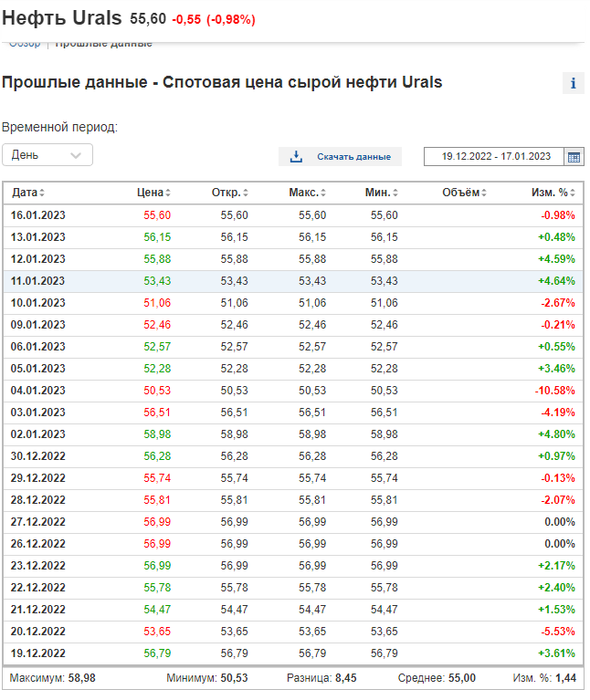
Task: Click the Объём column header text
Action: coord(461,193)
